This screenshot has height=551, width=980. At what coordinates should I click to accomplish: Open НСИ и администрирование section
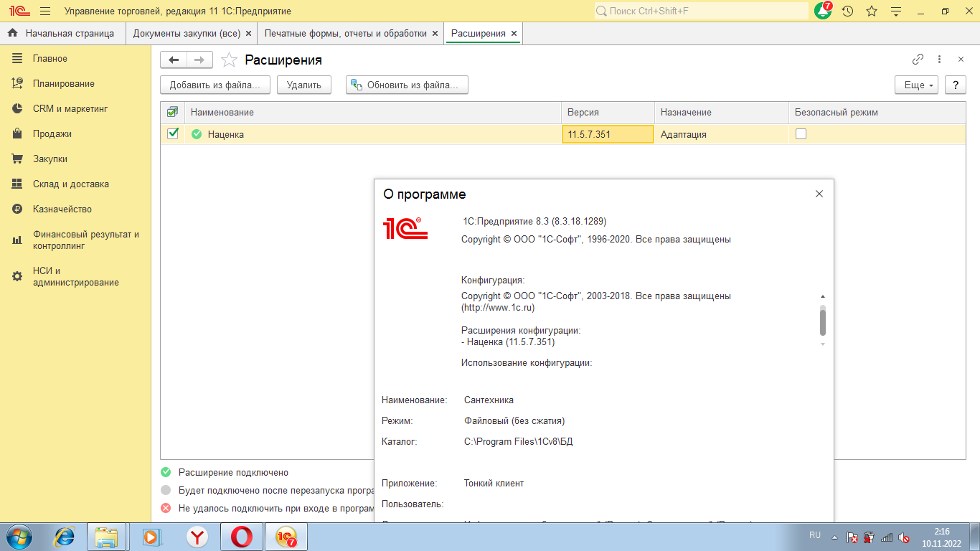pos(75,277)
